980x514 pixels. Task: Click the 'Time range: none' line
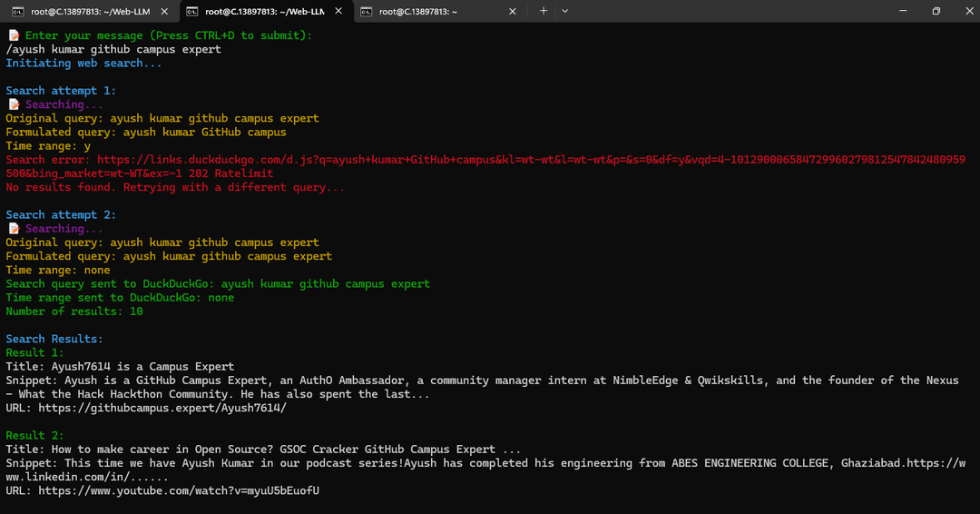[x=57, y=270]
